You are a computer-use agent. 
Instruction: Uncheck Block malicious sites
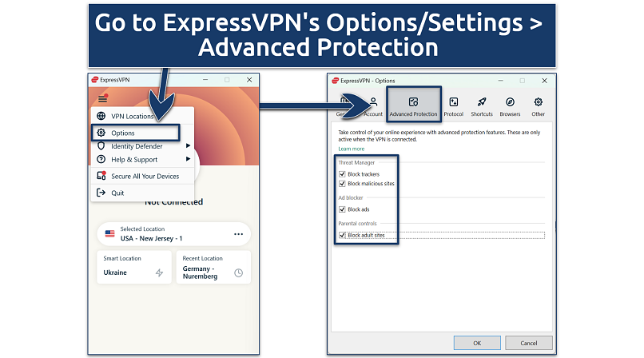[x=343, y=184]
